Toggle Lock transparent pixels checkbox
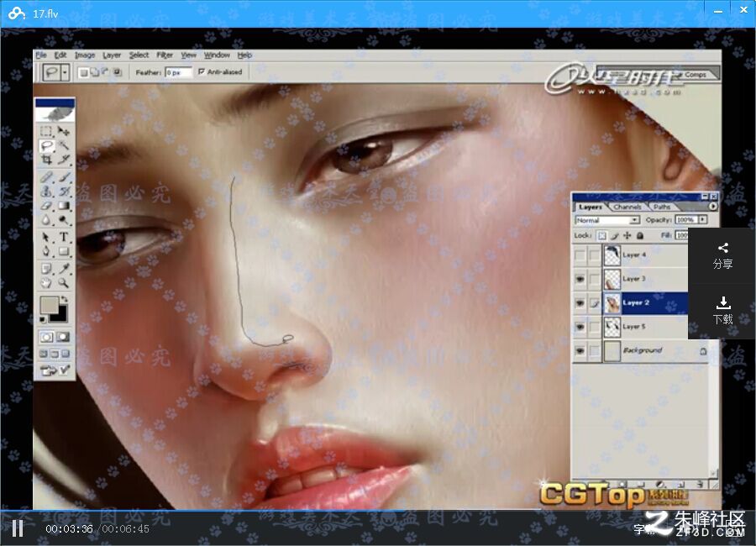The height and width of the screenshot is (546, 756). (x=602, y=236)
